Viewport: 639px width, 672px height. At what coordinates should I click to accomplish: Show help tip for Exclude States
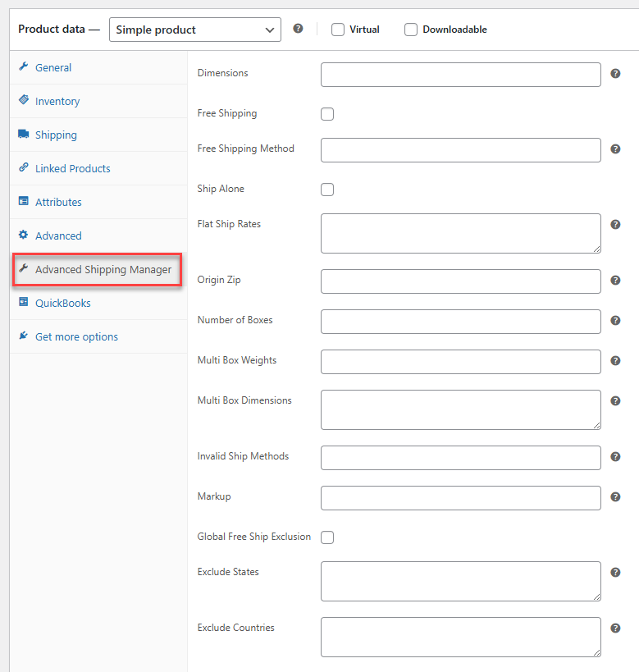click(x=615, y=573)
